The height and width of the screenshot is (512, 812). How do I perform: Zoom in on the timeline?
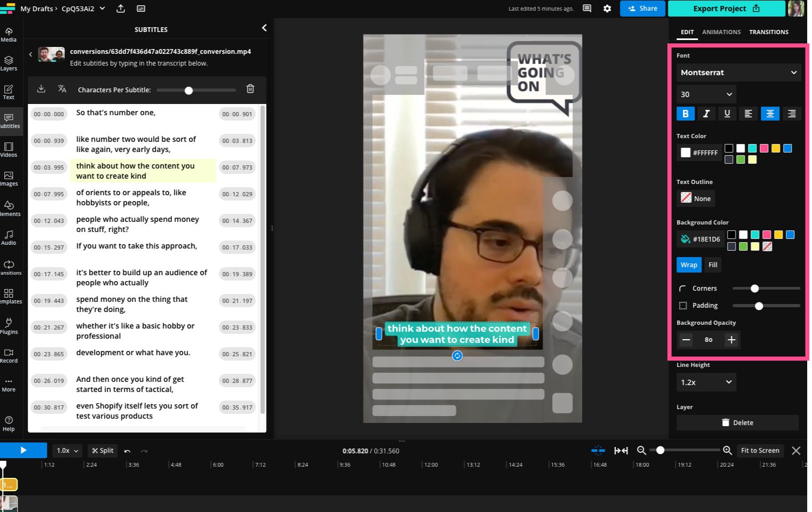pos(727,451)
